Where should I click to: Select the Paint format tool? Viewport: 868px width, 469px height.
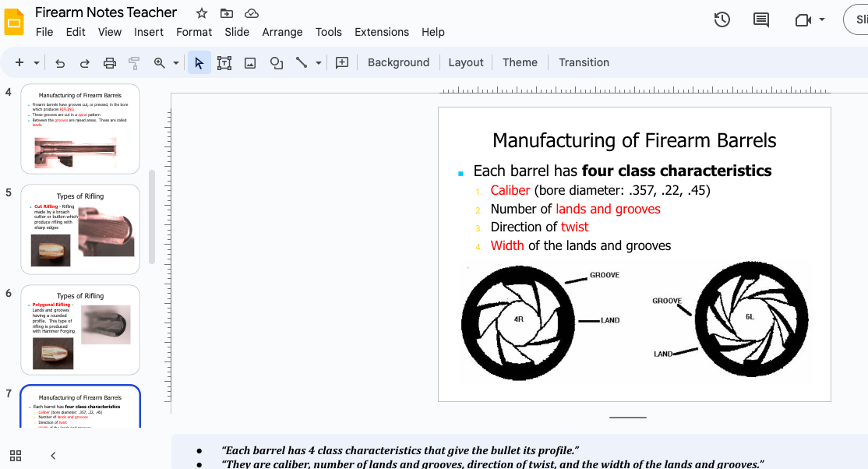point(134,63)
